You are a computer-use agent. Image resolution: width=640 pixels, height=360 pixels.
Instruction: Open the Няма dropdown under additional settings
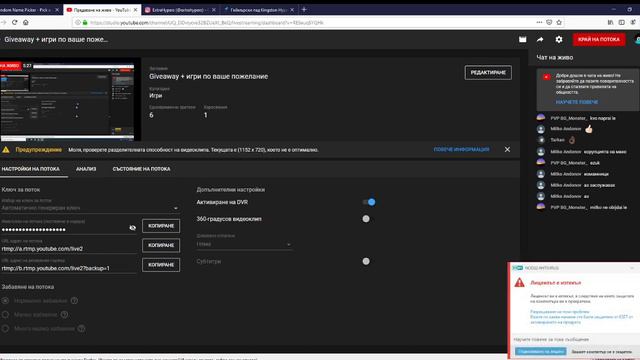click(x=244, y=244)
